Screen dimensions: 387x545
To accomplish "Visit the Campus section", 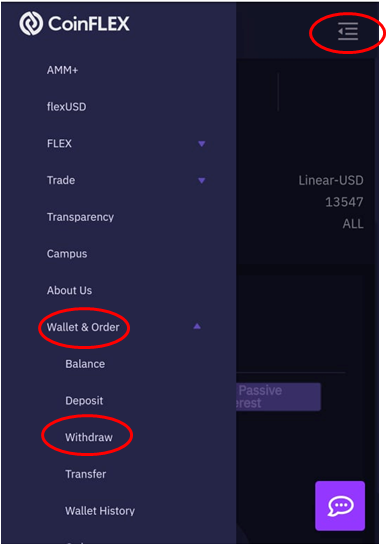I will 67,254.
